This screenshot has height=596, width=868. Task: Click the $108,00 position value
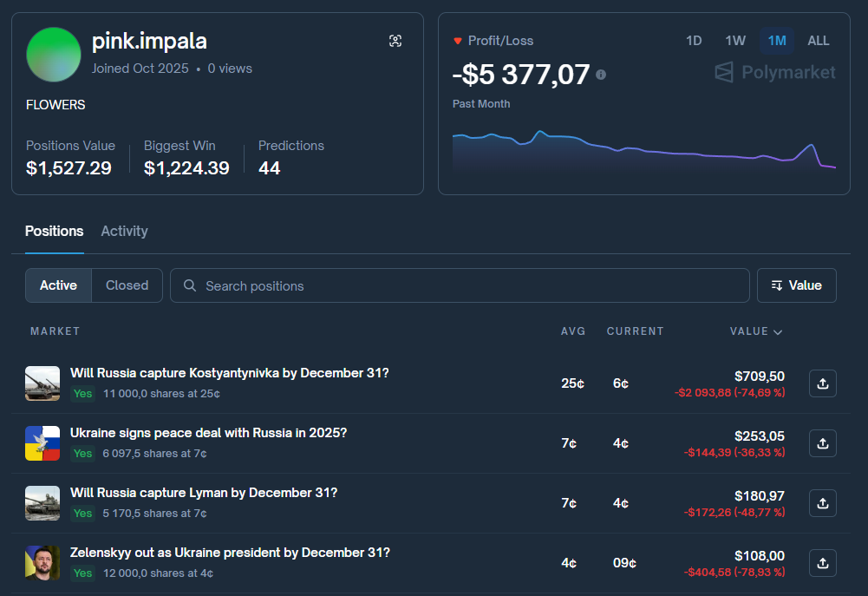click(x=760, y=555)
